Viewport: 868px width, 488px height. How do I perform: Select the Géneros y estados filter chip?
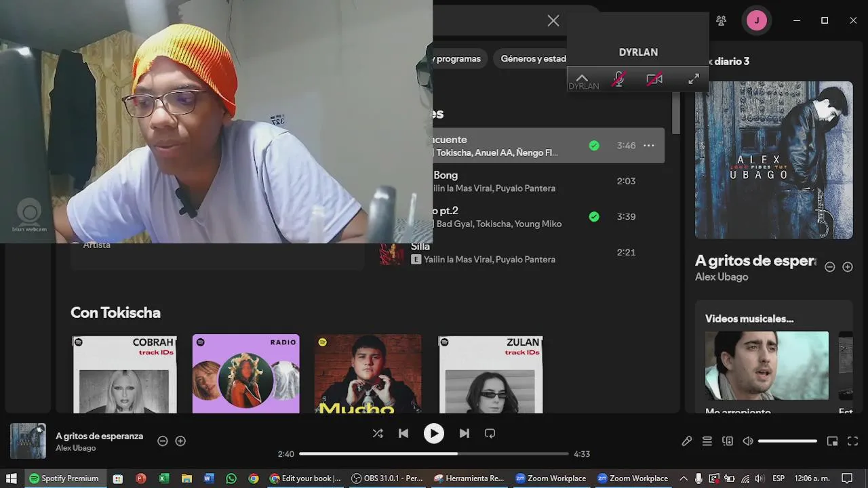[x=533, y=58]
